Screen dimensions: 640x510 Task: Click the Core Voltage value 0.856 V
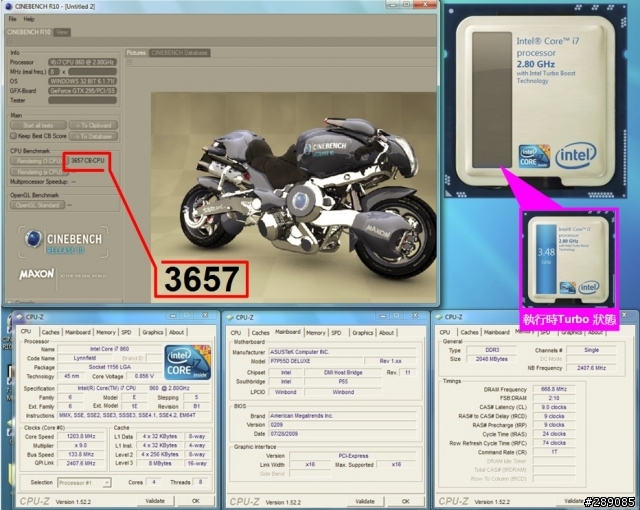click(x=145, y=376)
